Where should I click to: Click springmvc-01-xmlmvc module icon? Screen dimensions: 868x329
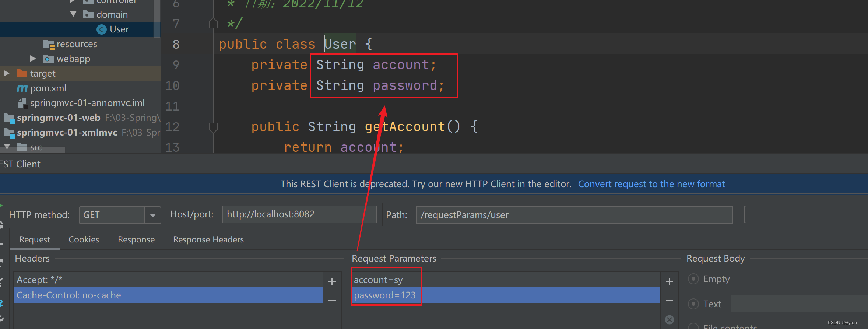pyautogui.click(x=9, y=133)
